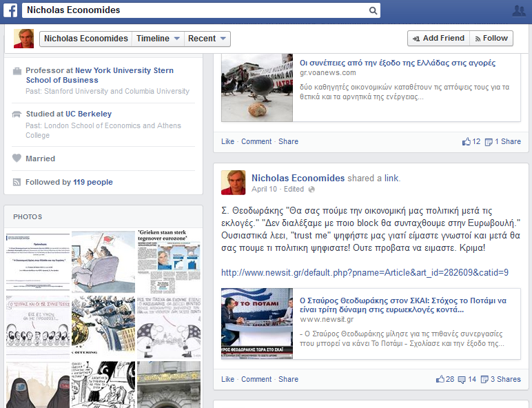Open the 119 people followers link
The width and height of the screenshot is (532, 408).
tap(93, 182)
